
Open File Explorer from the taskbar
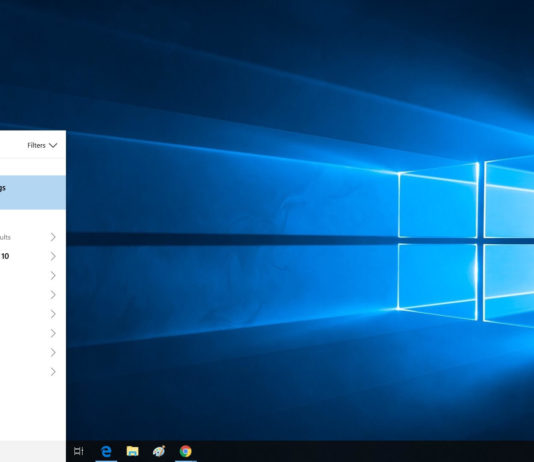click(x=132, y=451)
